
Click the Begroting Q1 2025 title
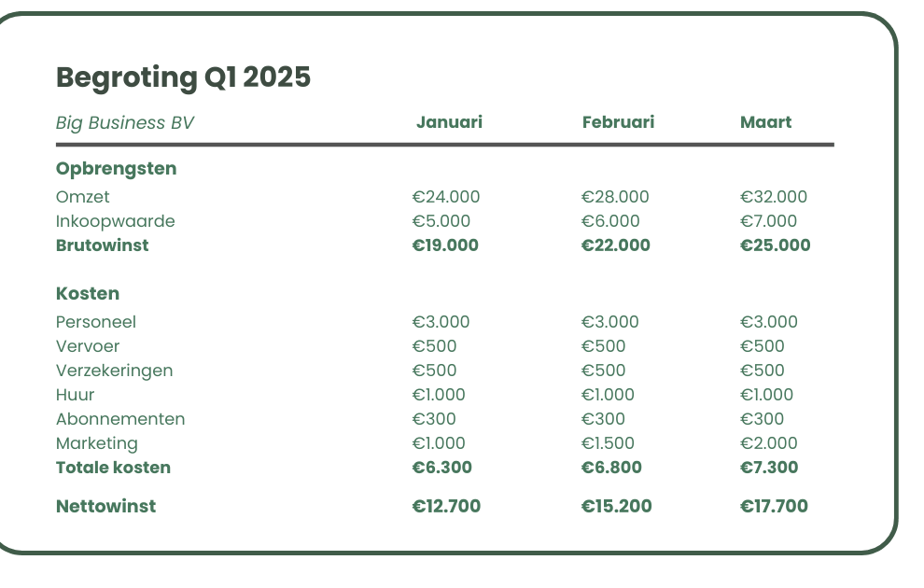[183, 77]
